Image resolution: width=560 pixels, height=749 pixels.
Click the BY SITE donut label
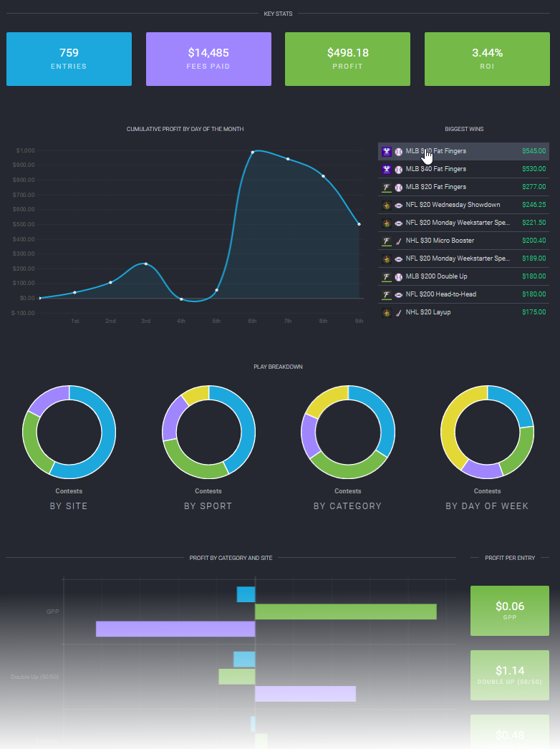[69, 506]
